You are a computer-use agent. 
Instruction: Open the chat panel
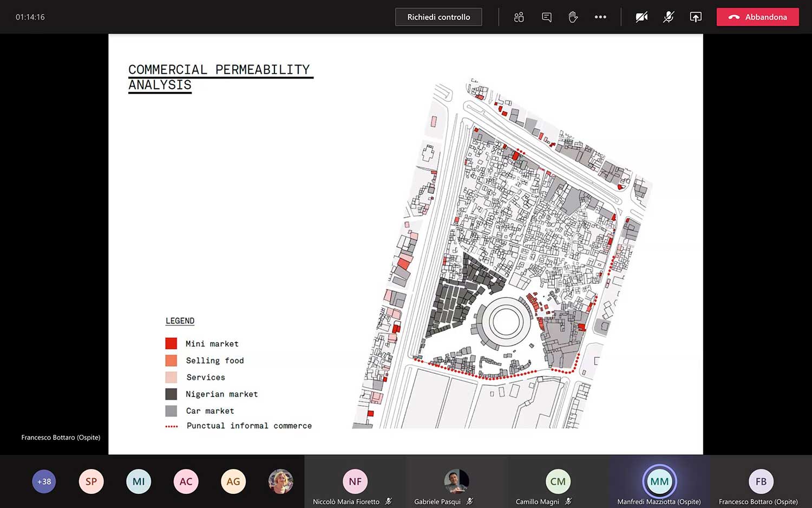coord(546,17)
